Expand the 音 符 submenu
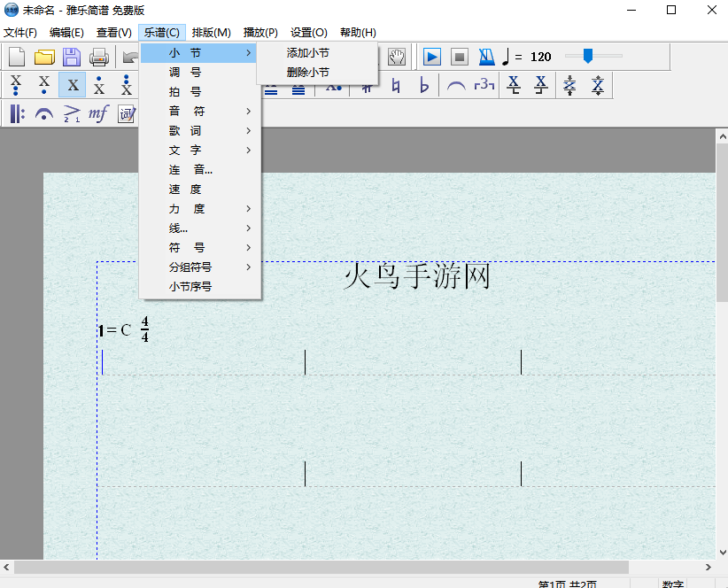728x588 pixels. 198,112
